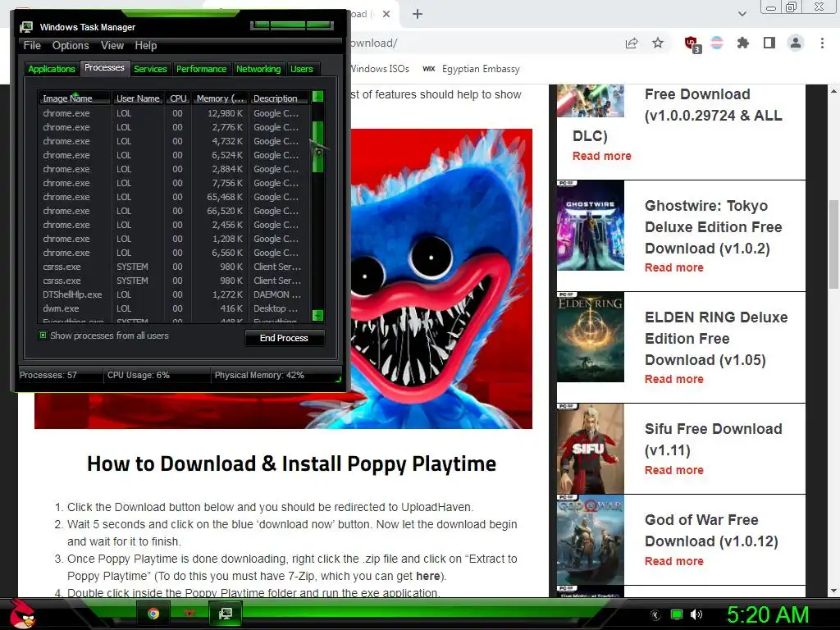Click Read more under ELDEN RING

(x=674, y=379)
